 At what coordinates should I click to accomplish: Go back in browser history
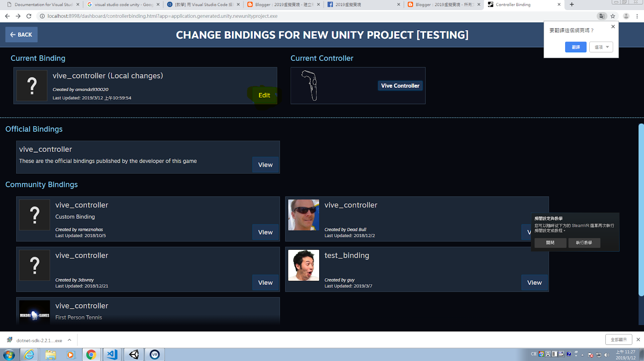pos(7,16)
